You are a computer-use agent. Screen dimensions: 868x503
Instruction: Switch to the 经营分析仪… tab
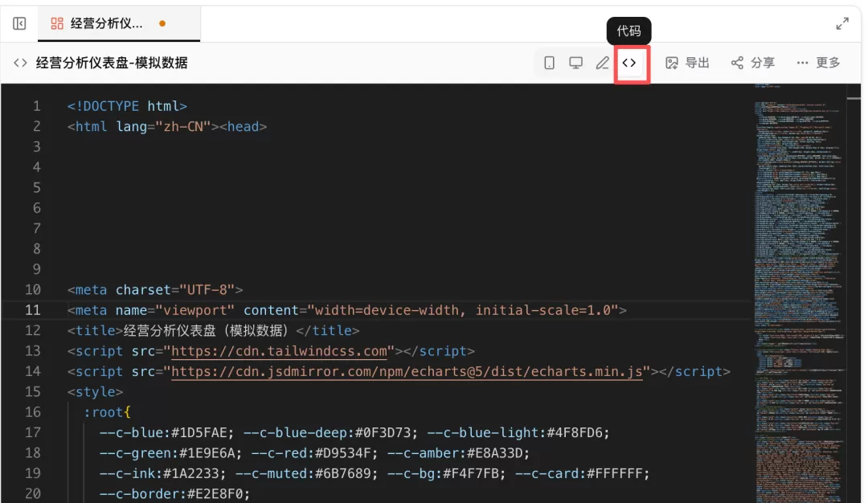[x=118, y=23]
